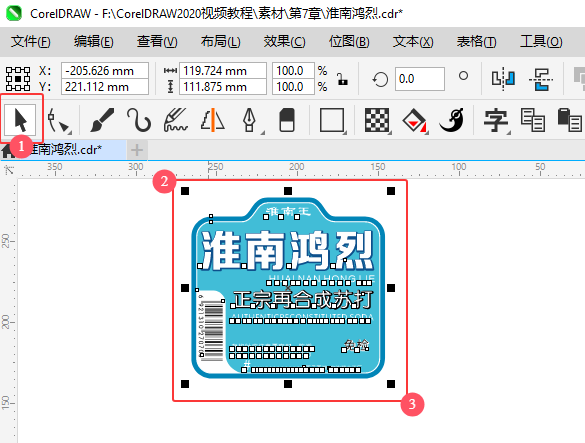Select the Interactive Fill bucket tool
Screen dimensions: 585x443
tap(414, 120)
